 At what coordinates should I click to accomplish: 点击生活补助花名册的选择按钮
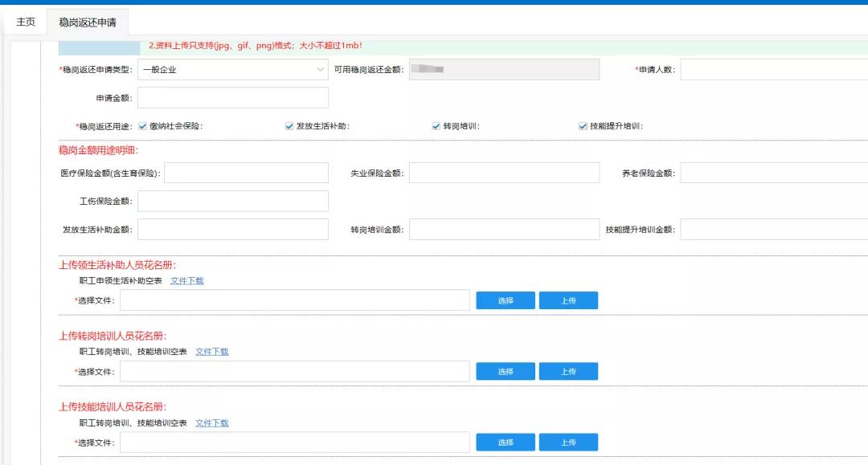(x=506, y=300)
